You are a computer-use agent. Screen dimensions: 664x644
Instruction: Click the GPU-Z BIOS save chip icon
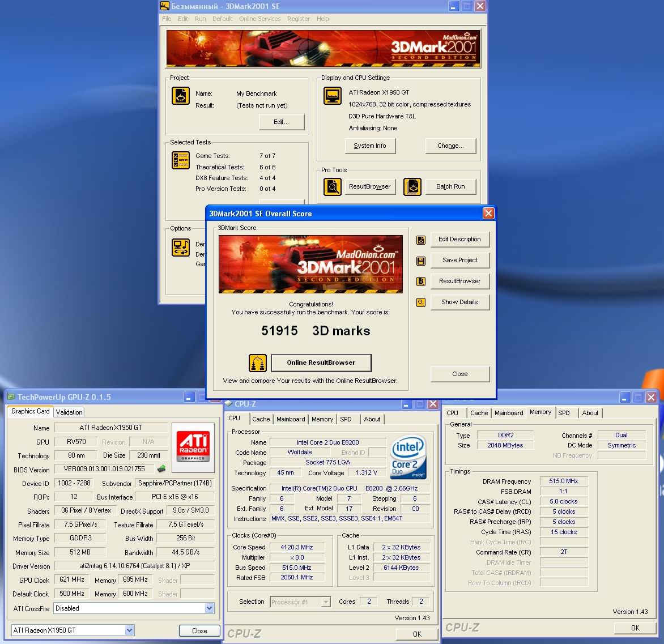pos(161,469)
